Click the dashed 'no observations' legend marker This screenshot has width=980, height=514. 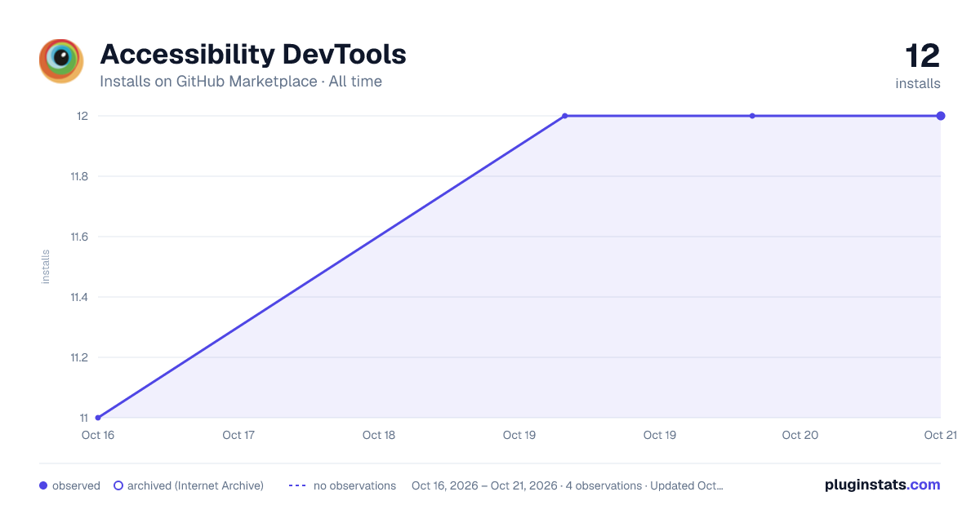[x=297, y=485]
